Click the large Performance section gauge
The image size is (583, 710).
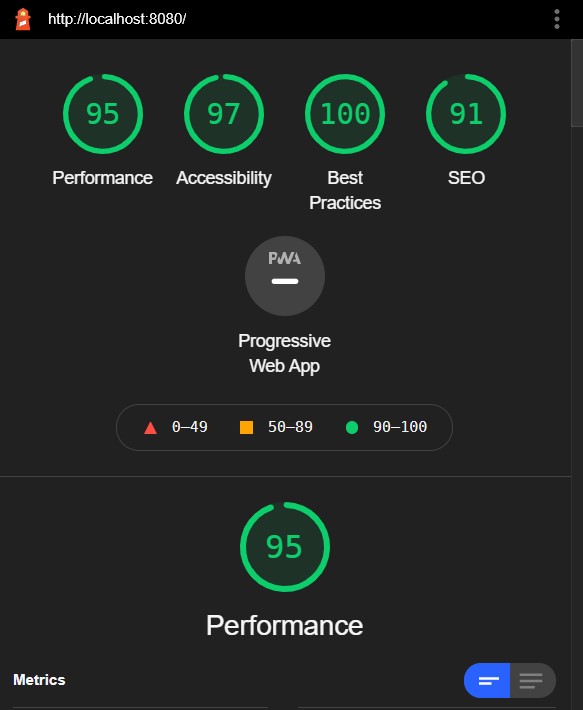click(x=285, y=547)
